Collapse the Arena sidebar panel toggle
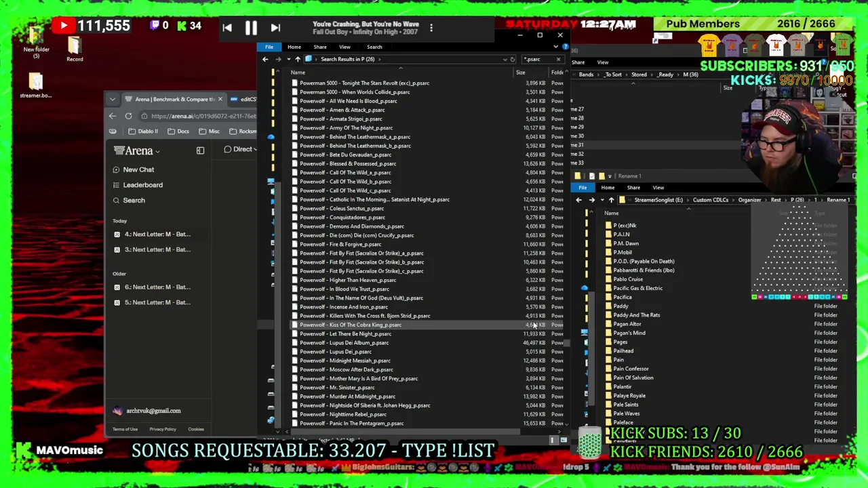The width and height of the screenshot is (868, 488). click(x=200, y=150)
